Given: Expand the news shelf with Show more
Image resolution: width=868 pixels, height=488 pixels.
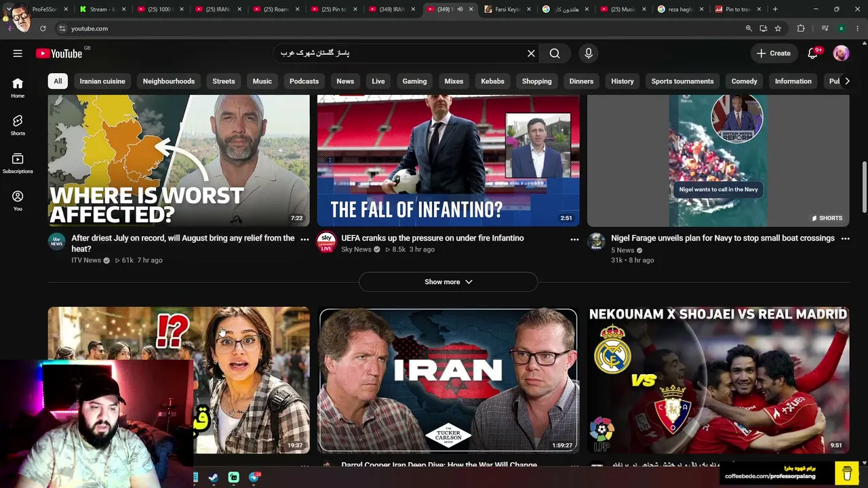Looking at the screenshot, I should click(448, 282).
